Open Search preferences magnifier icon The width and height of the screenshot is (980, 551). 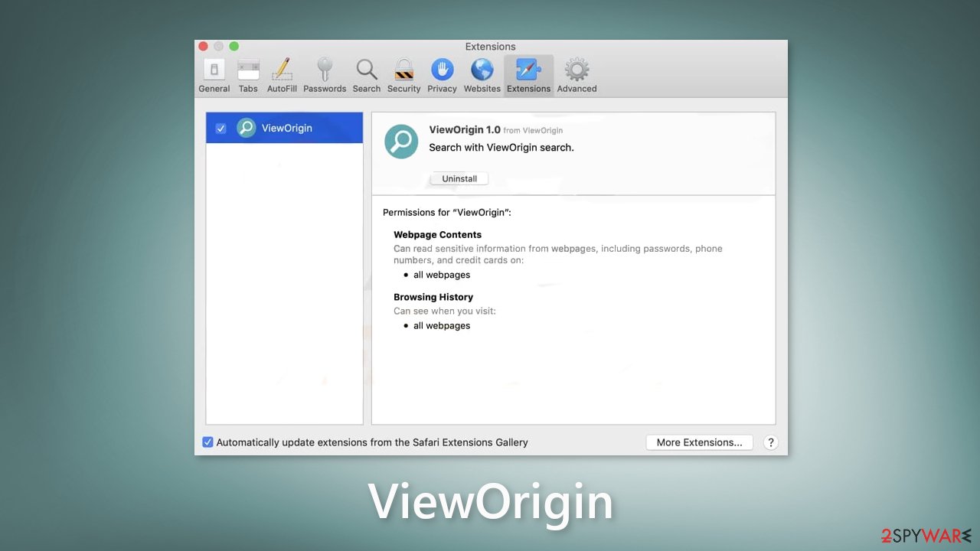(366, 73)
